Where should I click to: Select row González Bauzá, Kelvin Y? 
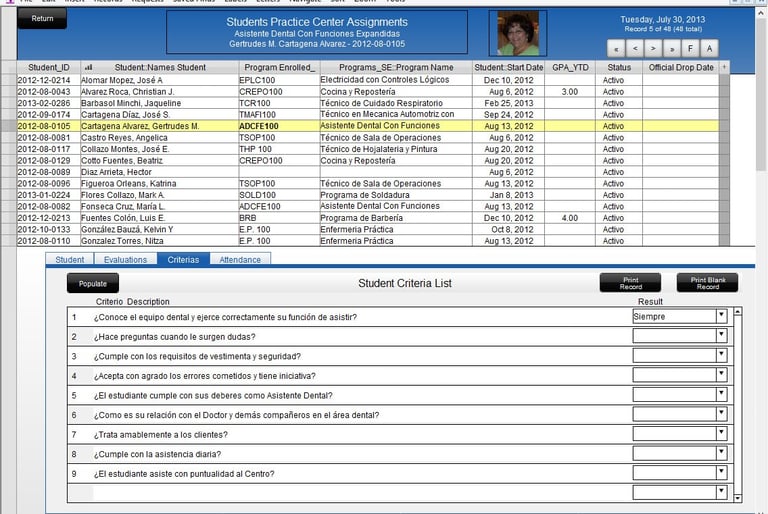[368, 229]
